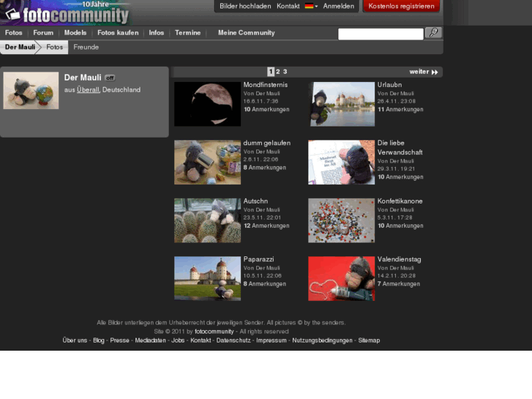Click the Urlaubn title link

click(x=389, y=85)
